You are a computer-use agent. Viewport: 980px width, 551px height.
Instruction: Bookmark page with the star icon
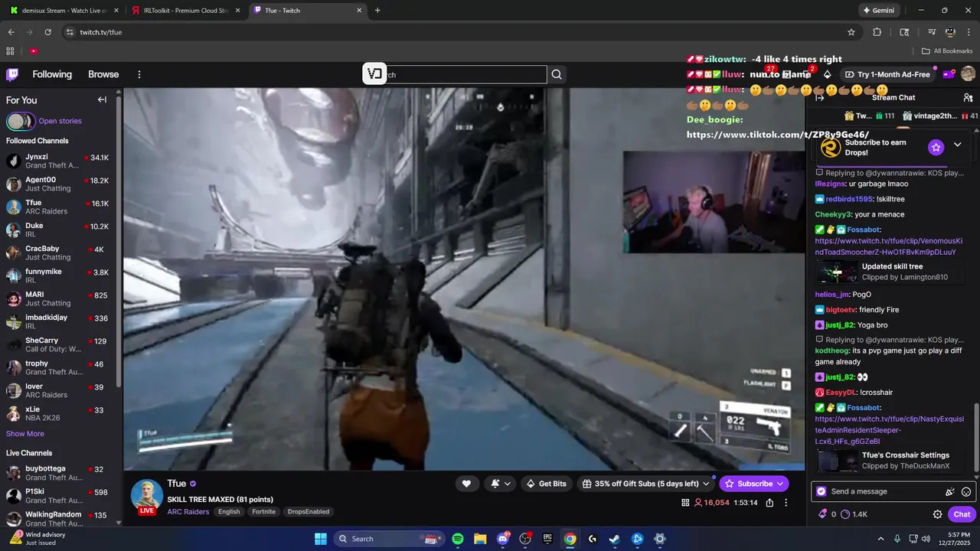click(x=851, y=32)
